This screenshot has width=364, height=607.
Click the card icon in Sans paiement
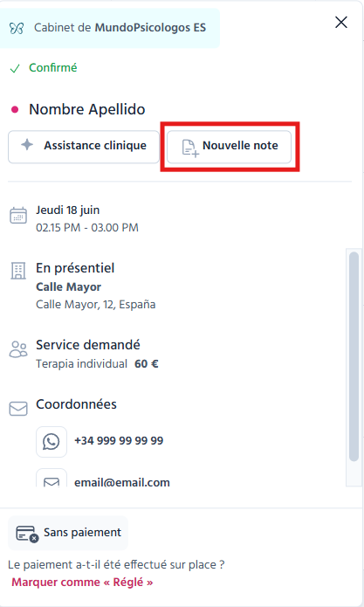[x=27, y=534]
